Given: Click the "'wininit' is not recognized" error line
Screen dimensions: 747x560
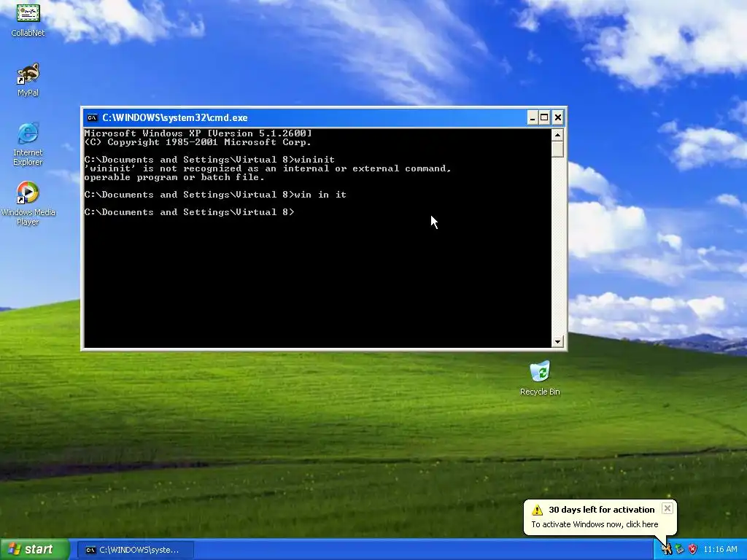Looking at the screenshot, I should (x=268, y=168).
